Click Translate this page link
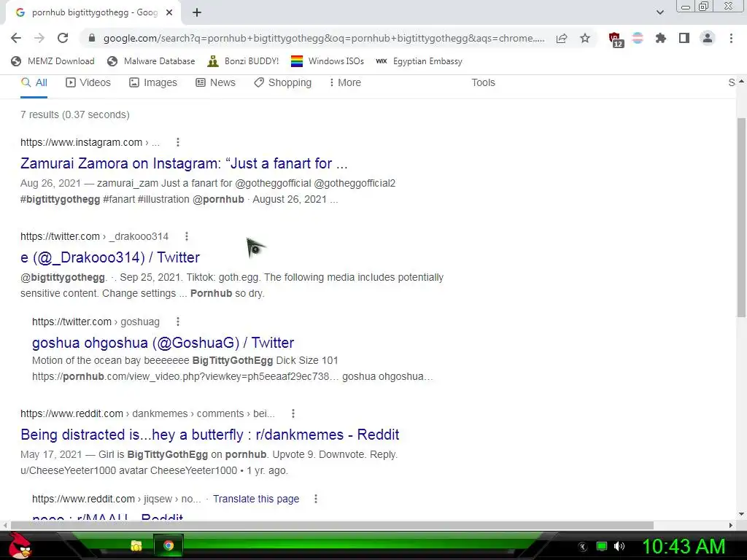This screenshot has width=747, height=560. [x=256, y=499]
